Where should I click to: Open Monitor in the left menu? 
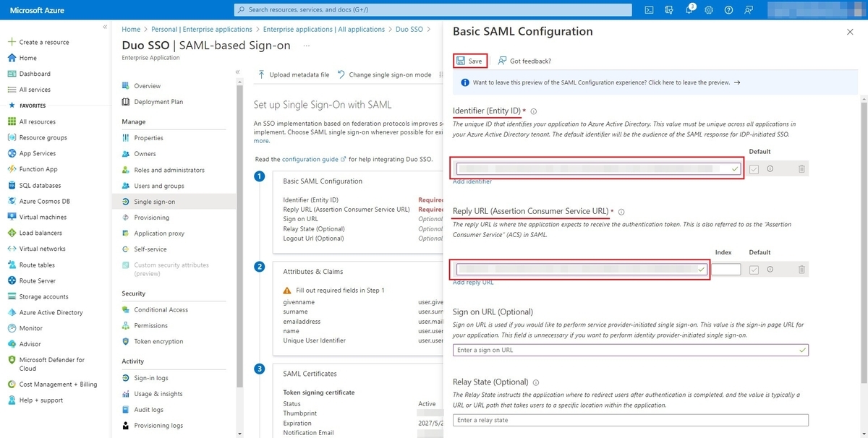tap(30, 328)
